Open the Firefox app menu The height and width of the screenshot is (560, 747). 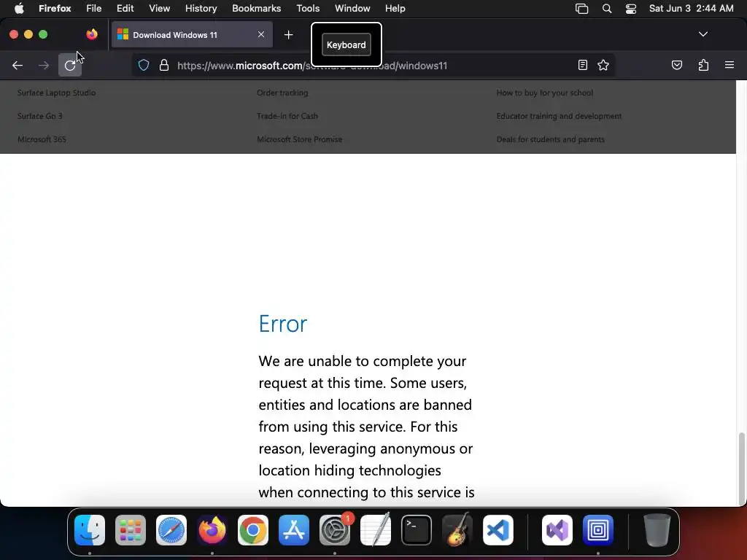point(55,9)
